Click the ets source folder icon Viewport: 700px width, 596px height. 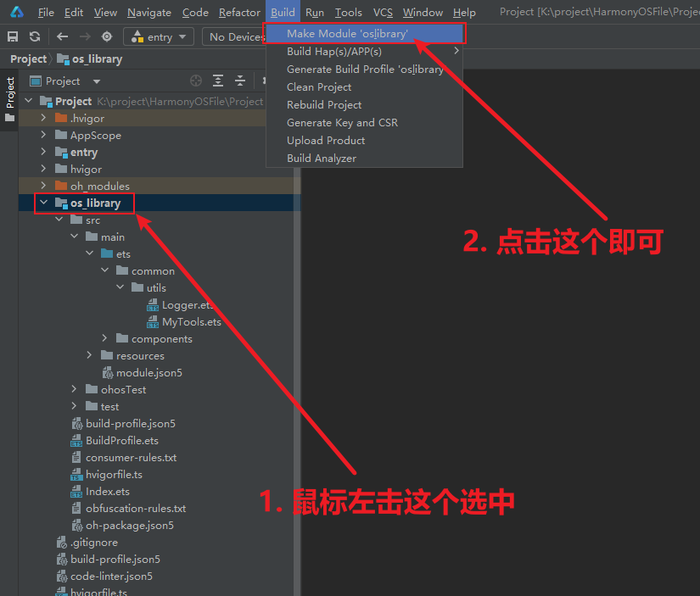point(107,253)
